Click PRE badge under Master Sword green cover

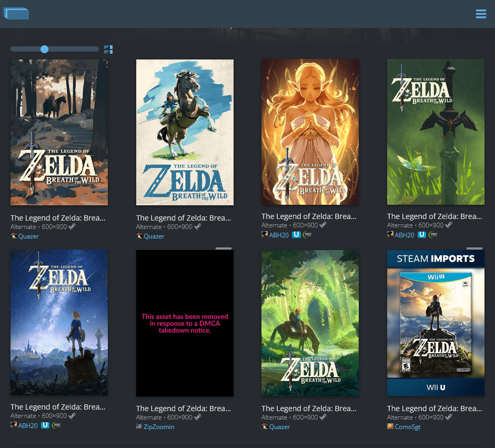click(x=433, y=235)
